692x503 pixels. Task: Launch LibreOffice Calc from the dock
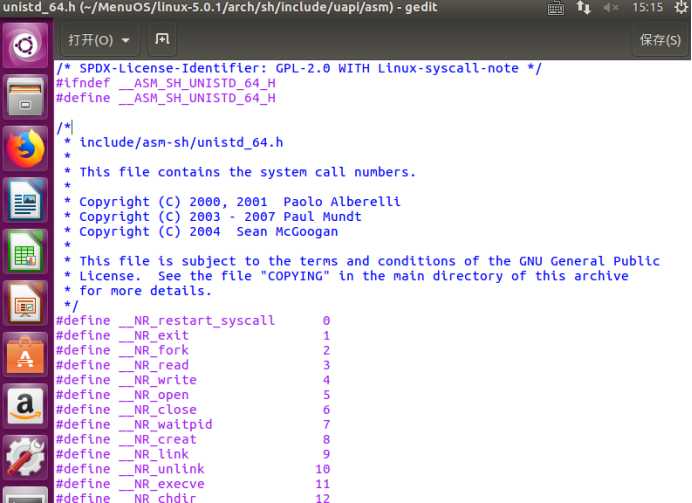pyautogui.click(x=25, y=252)
